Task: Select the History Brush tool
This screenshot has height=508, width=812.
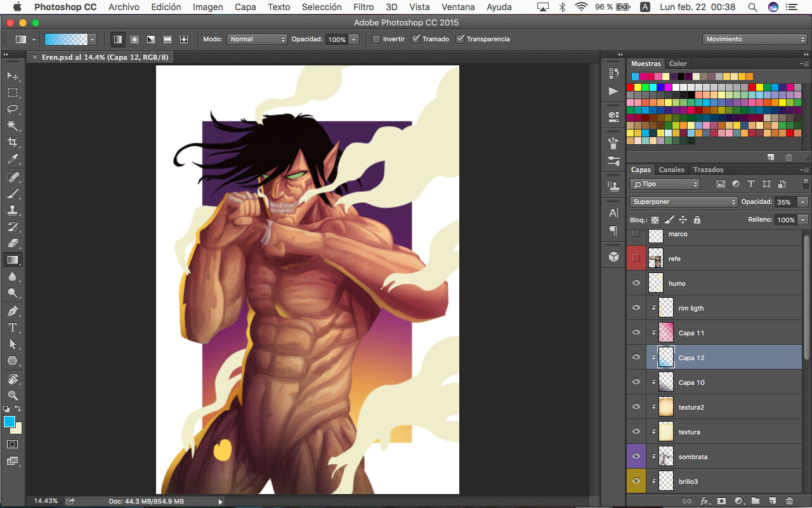Action: 12,227
